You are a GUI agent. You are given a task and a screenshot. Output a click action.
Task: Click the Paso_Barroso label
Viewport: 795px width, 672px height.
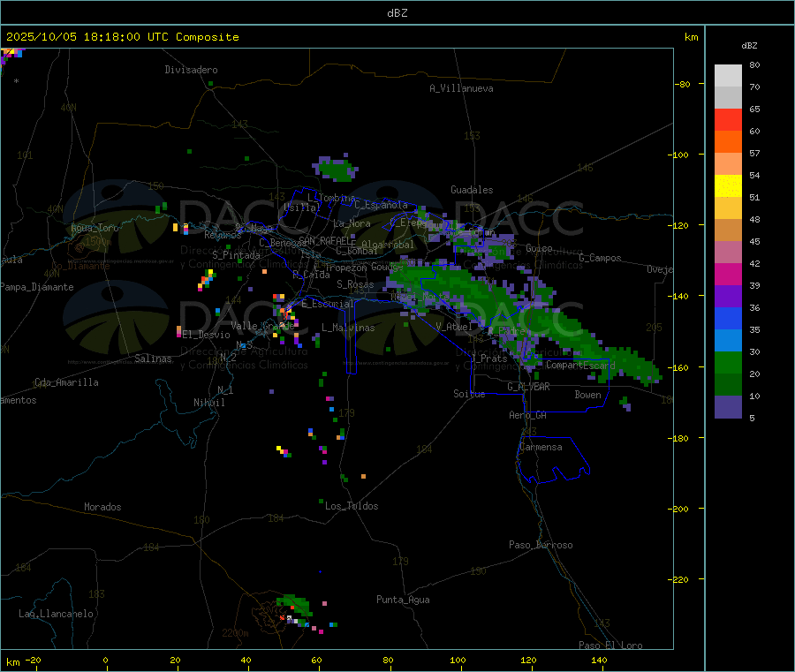541,545
